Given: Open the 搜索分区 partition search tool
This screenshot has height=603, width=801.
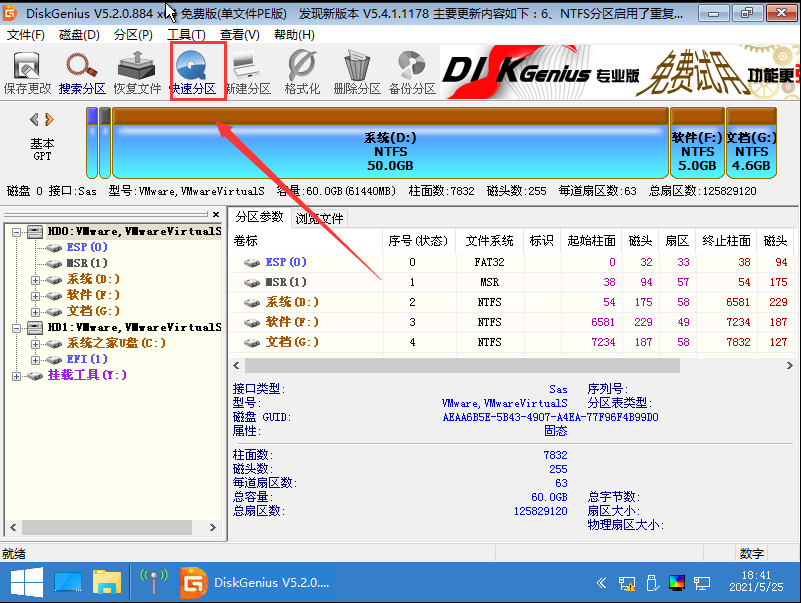Looking at the screenshot, I should 82,70.
